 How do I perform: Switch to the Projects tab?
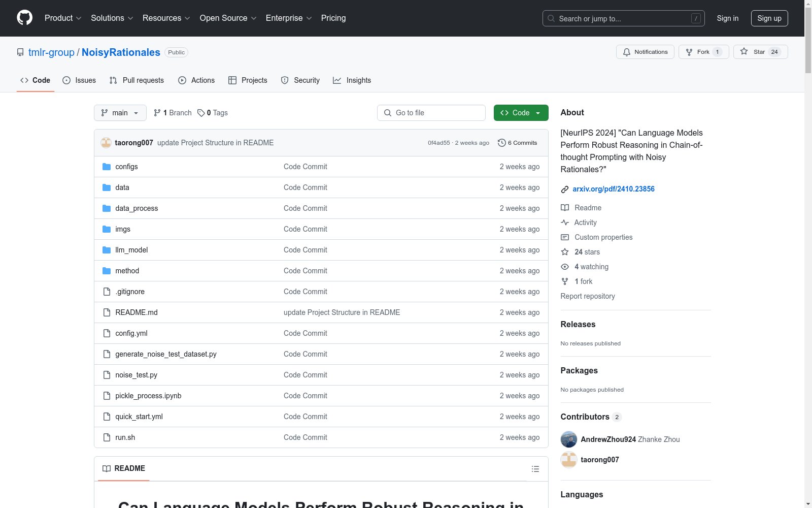pos(248,80)
